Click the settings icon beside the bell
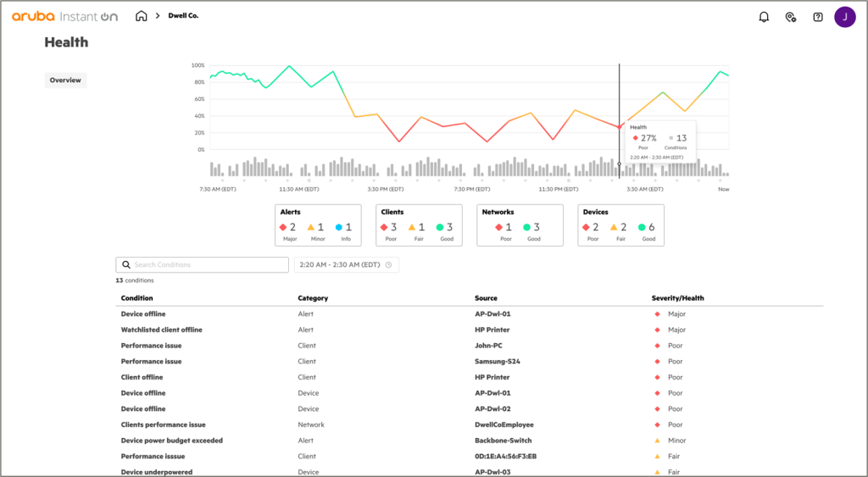The image size is (868, 477). pos(791,17)
